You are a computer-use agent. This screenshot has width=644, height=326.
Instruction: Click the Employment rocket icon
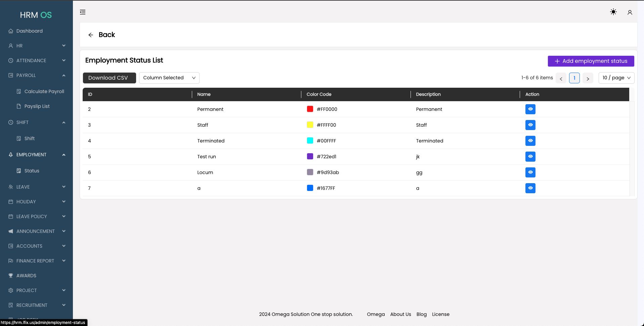[11, 155]
